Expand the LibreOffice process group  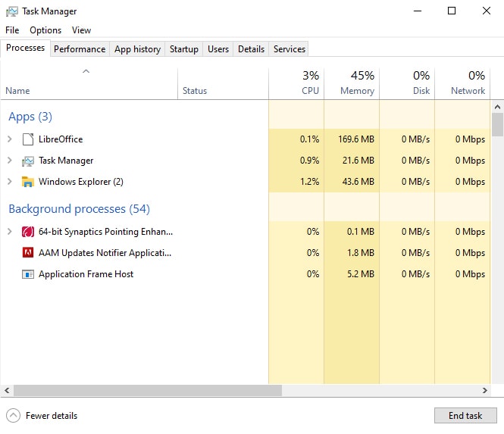10,139
